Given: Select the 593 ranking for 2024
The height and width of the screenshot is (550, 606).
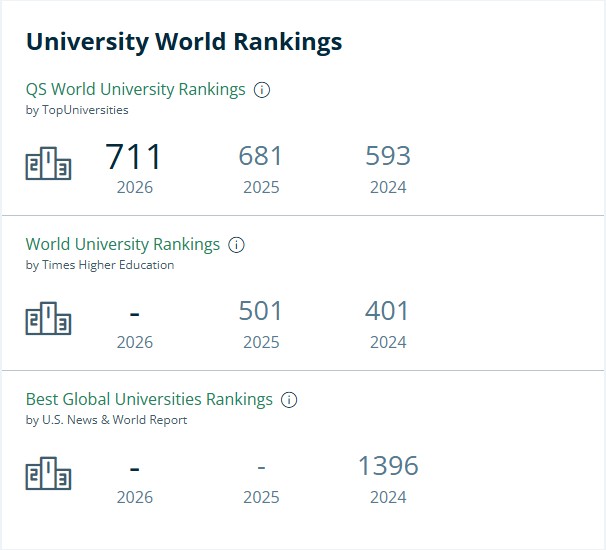Looking at the screenshot, I should pos(388,156).
